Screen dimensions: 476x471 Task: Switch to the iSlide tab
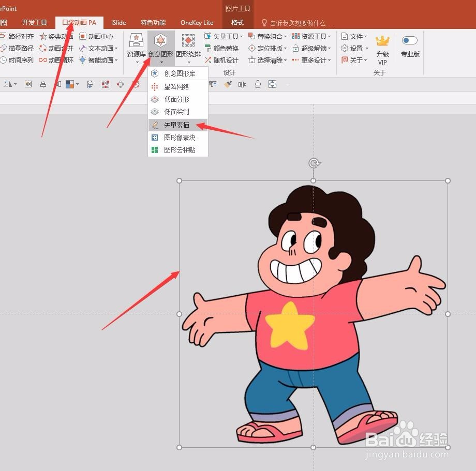pos(118,22)
